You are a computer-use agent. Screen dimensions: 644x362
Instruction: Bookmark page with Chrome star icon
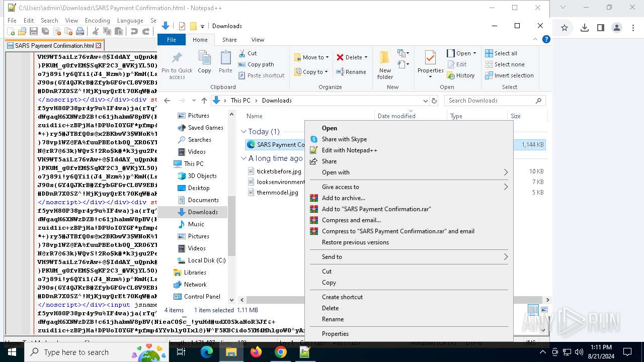565,28
